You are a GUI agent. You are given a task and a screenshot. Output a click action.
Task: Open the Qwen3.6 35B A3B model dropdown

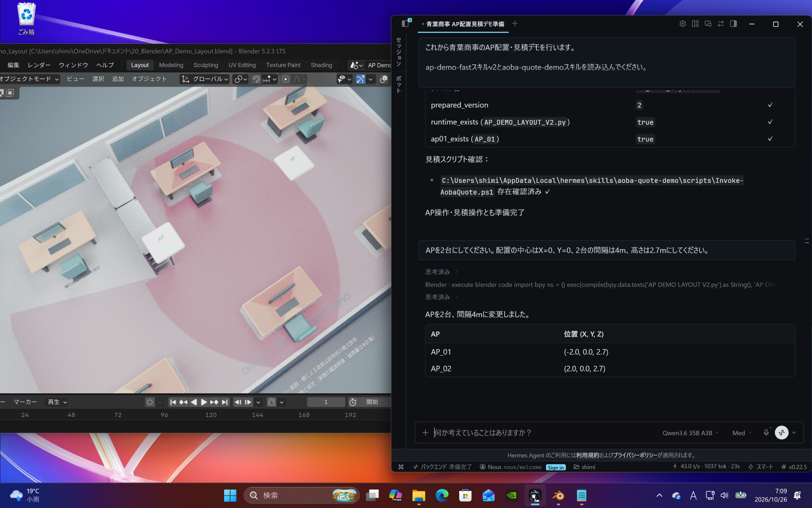click(691, 433)
